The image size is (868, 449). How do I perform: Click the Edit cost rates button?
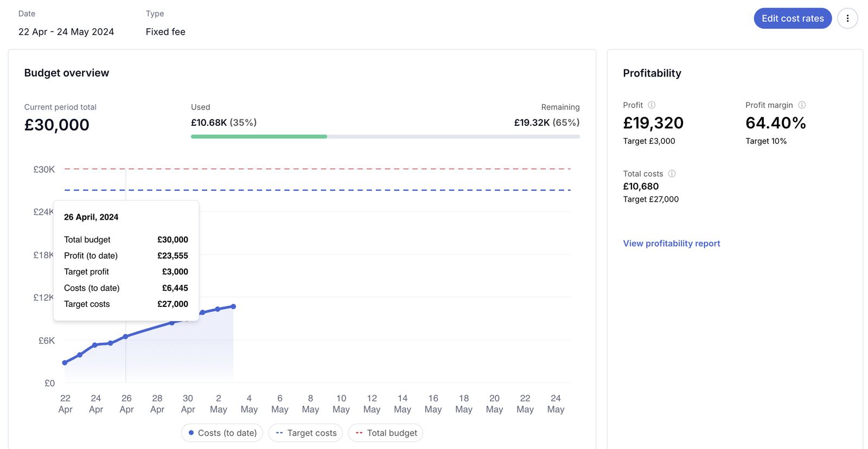pyautogui.click(x=792, y=18)
